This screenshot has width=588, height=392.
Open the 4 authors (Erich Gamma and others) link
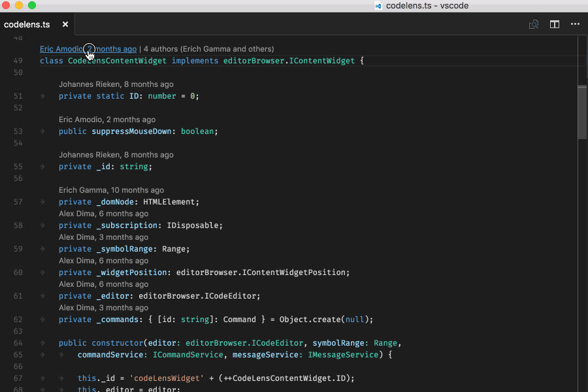pyautogui.click(x=210, y=48)
